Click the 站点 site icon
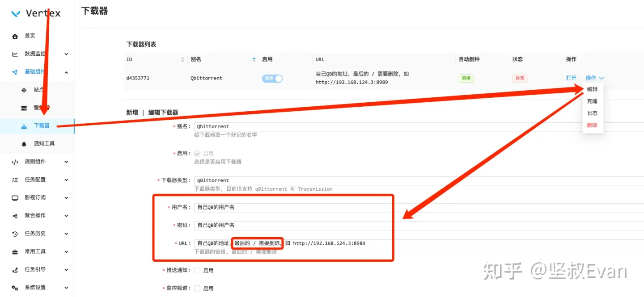The image size is (644, 297). [24, 90]
